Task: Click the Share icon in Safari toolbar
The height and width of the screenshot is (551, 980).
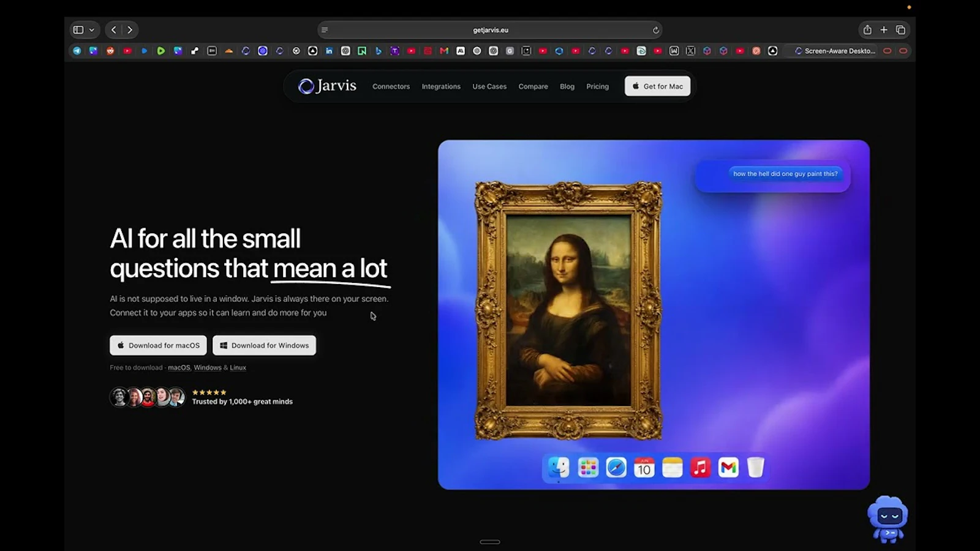Action: pos(867,29)
